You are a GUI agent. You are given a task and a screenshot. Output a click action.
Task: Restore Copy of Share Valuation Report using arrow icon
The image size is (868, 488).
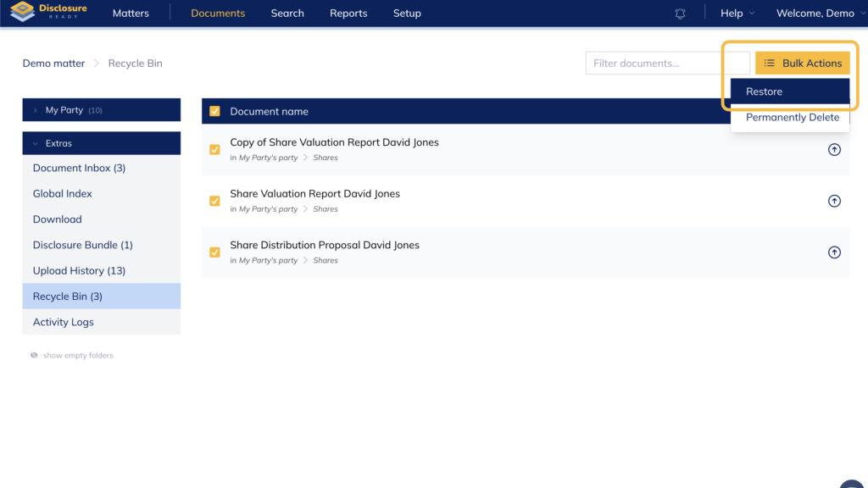click(x=834, y=150)
